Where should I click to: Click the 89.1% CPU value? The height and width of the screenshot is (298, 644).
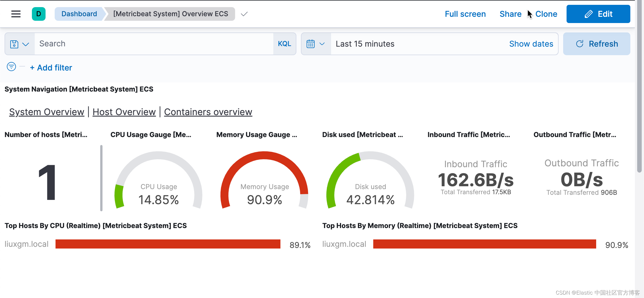point(300,245)
